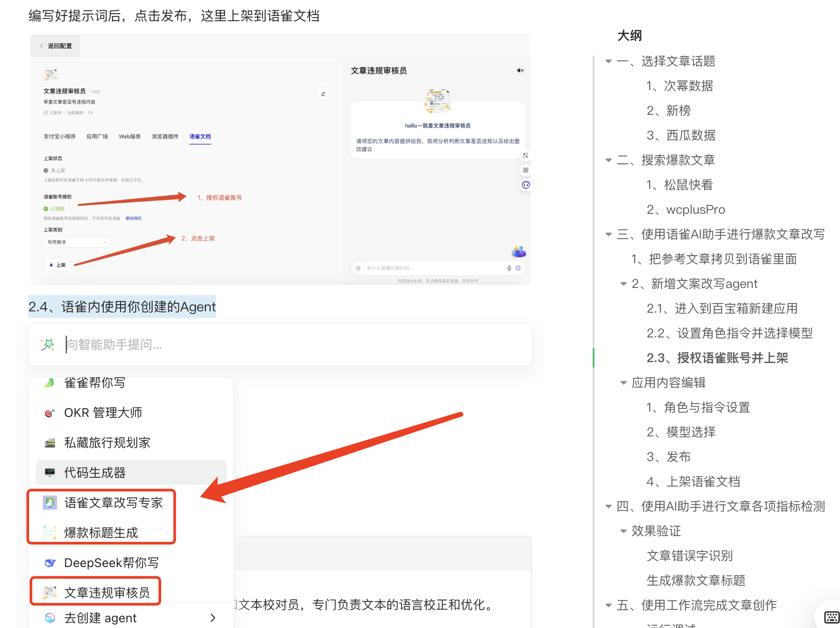Jump to 2、新榜 in outline

coord(669,111)
